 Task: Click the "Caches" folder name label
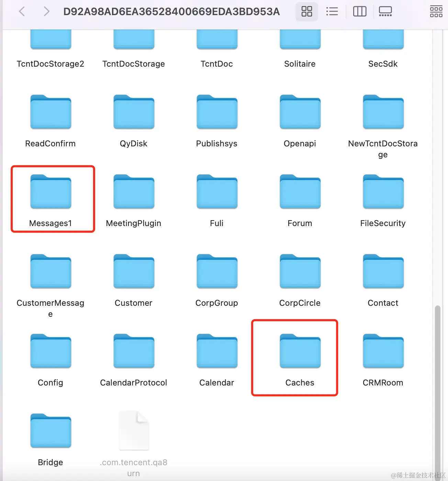tap(300, 383)
